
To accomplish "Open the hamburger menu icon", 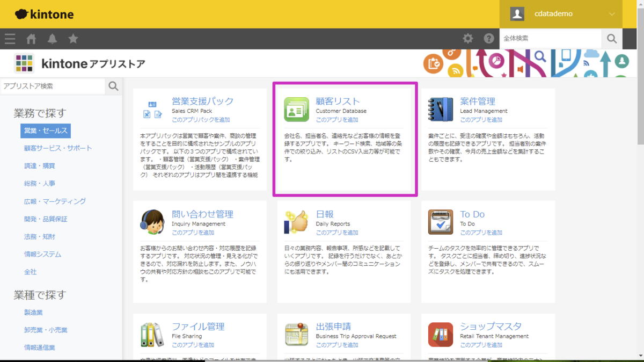I will point(10,39).
